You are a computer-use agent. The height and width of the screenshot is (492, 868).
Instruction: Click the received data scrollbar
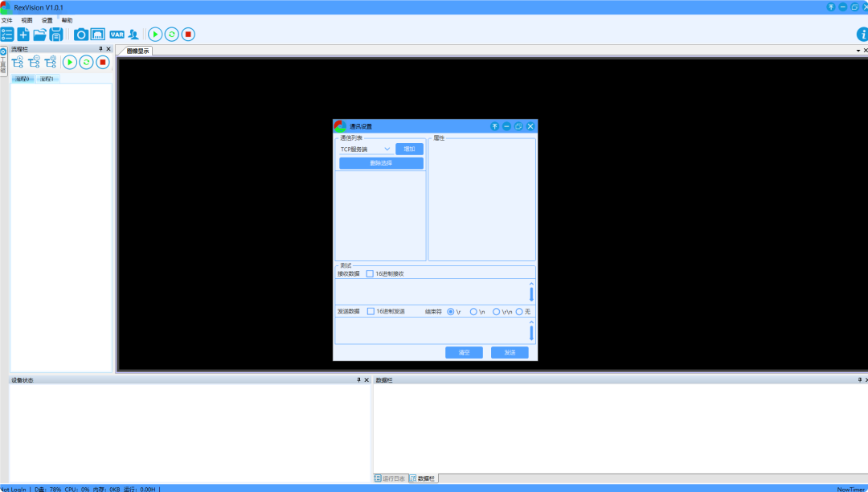pyautogui.click(x=531, y=292)
